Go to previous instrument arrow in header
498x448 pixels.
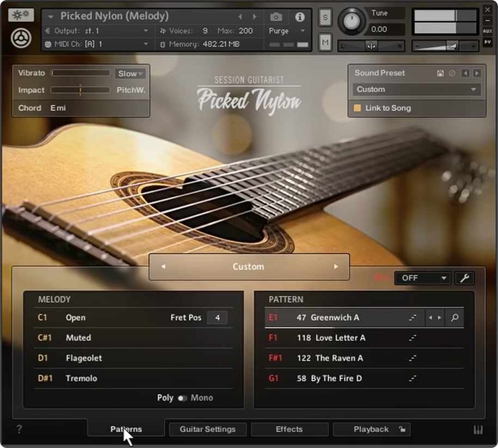click(240, 16)
